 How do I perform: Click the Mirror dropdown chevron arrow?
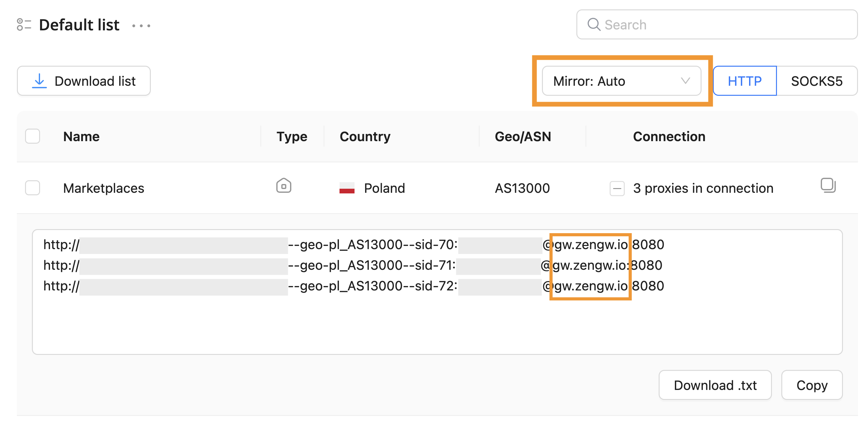pos(685,81)
